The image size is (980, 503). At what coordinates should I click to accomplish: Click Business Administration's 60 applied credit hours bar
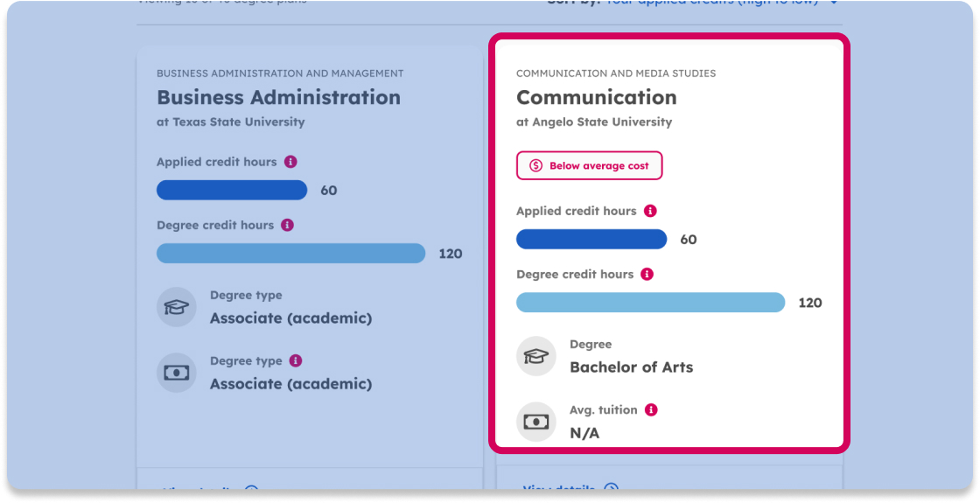point(232,190)
